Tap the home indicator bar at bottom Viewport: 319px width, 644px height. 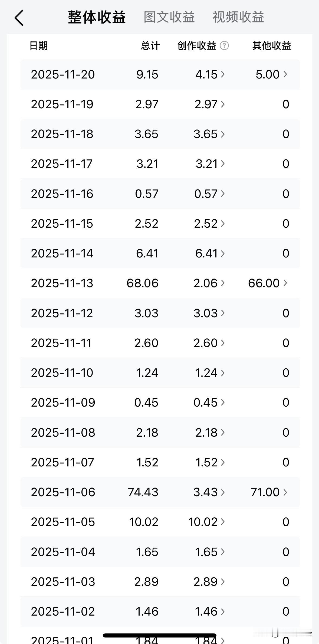[x=159, y=635]
